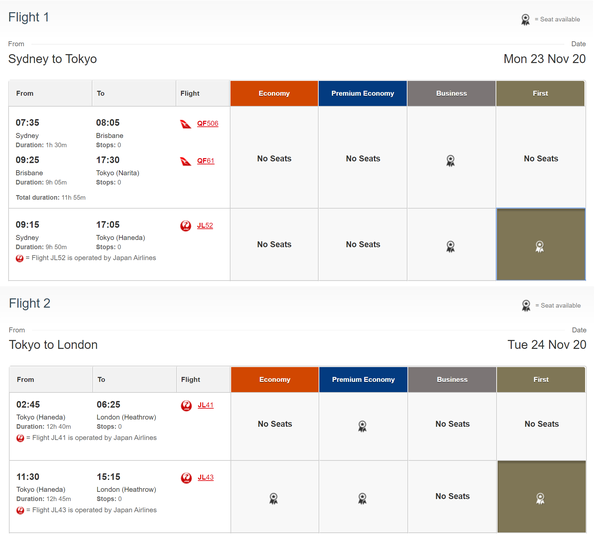Open flight JL41 details link
Image resolution: width=596 pixels, height=539 pixels.
[206, 405]
